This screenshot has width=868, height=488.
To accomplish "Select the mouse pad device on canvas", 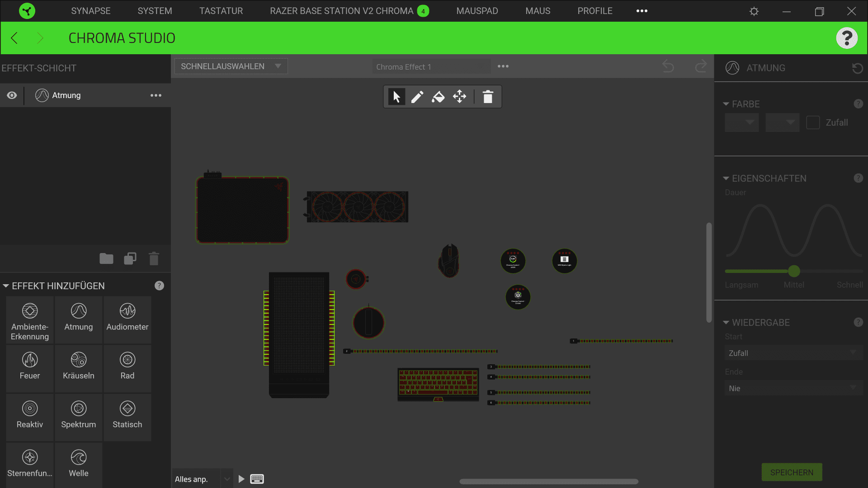I will tap(242, 209).
